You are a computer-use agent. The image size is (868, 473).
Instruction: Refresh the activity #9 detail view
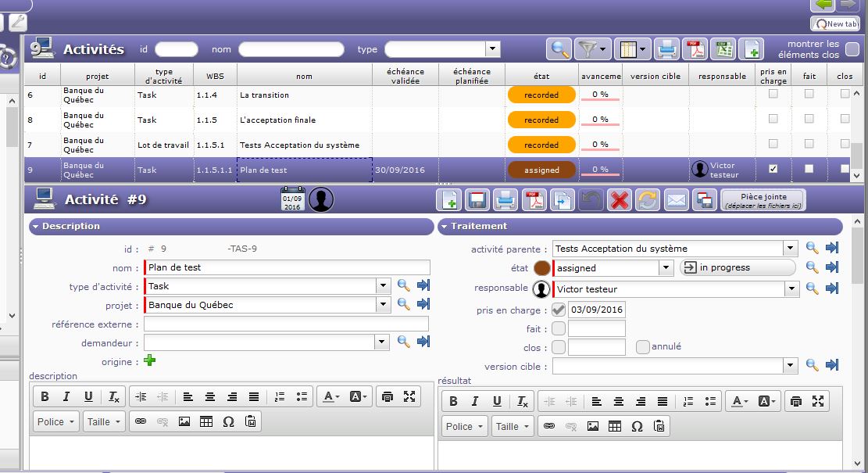point(647,200)
